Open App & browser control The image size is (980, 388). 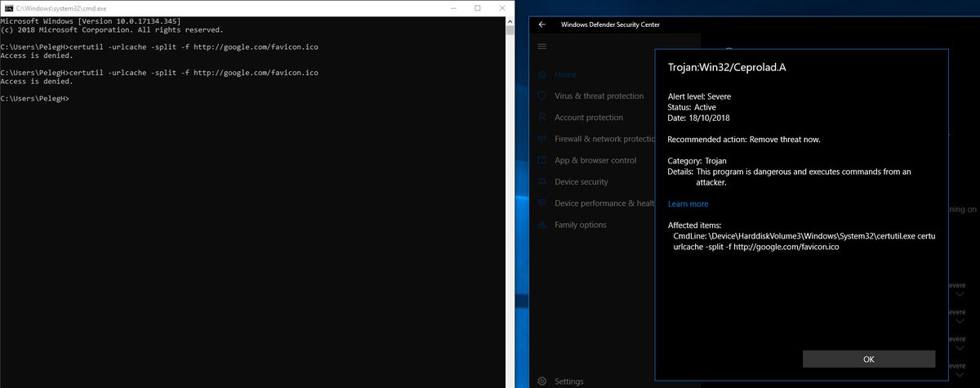pyautogui.click(x=595, y=160)
